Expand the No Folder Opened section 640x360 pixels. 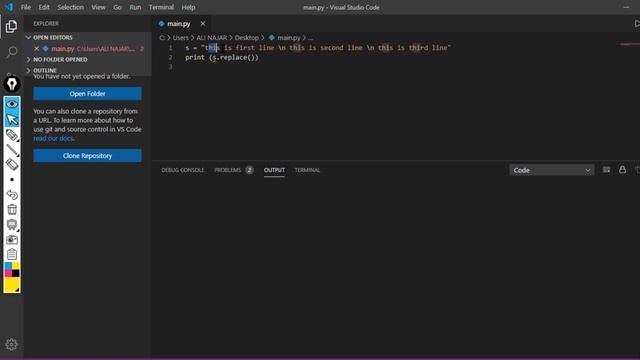click(29, 59)
